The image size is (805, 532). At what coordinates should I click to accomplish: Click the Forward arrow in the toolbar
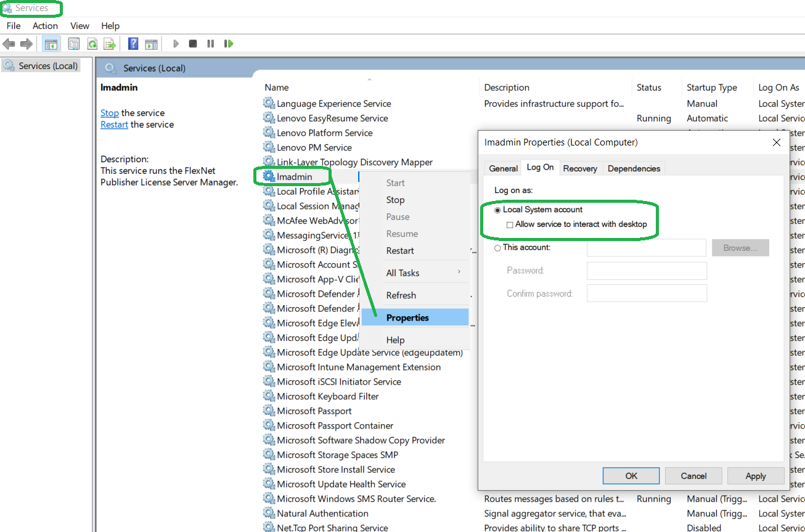pos(27,44)
